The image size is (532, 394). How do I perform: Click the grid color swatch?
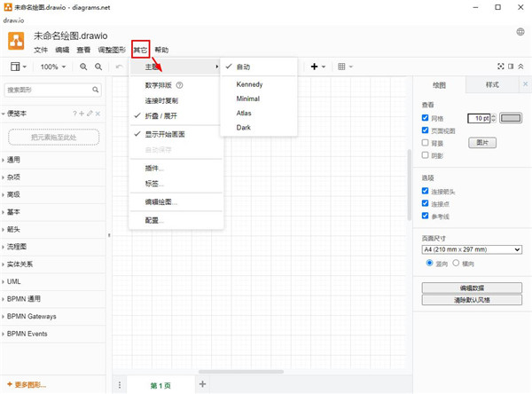[511, 117]
